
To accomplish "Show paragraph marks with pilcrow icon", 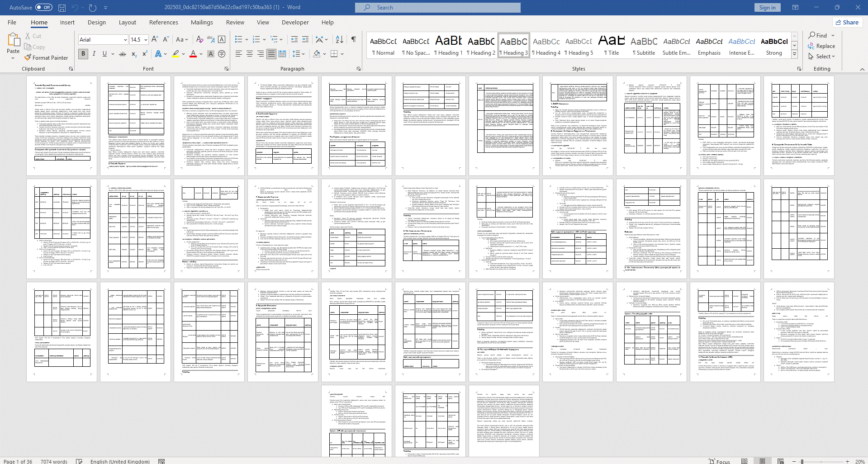I will coord(353,40).
